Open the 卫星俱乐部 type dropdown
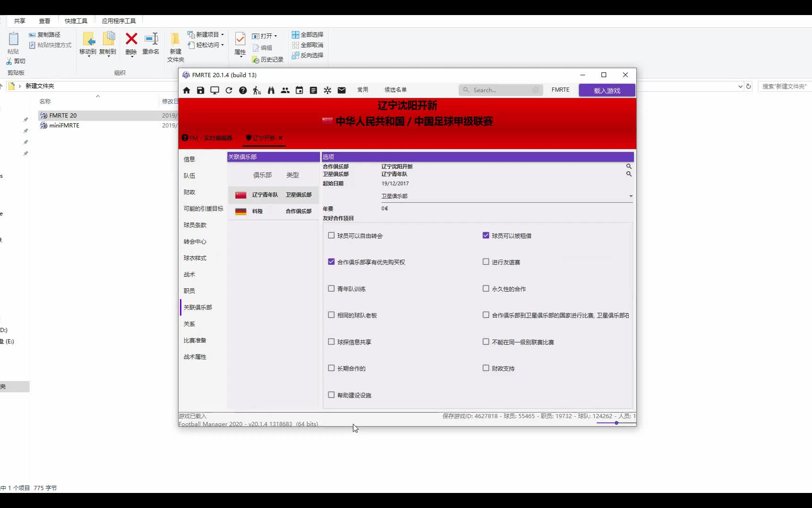The image size is (812, 508). click(x=507, y=196)
